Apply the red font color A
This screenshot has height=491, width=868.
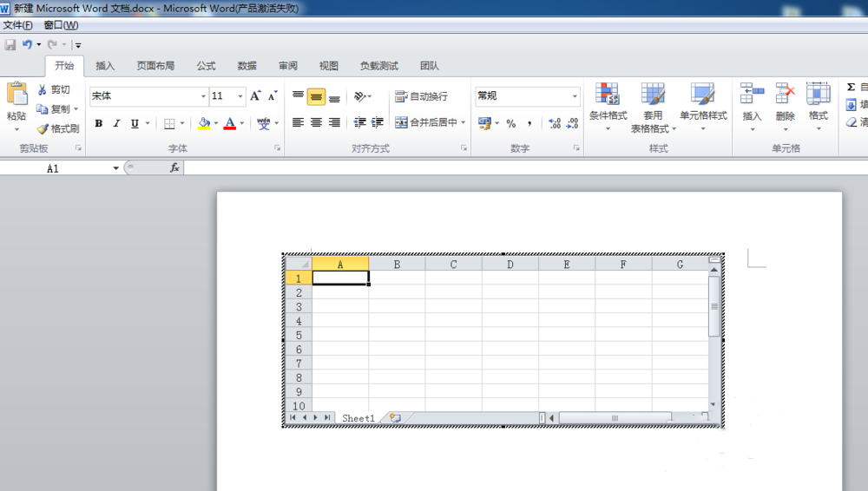point(230,123)
